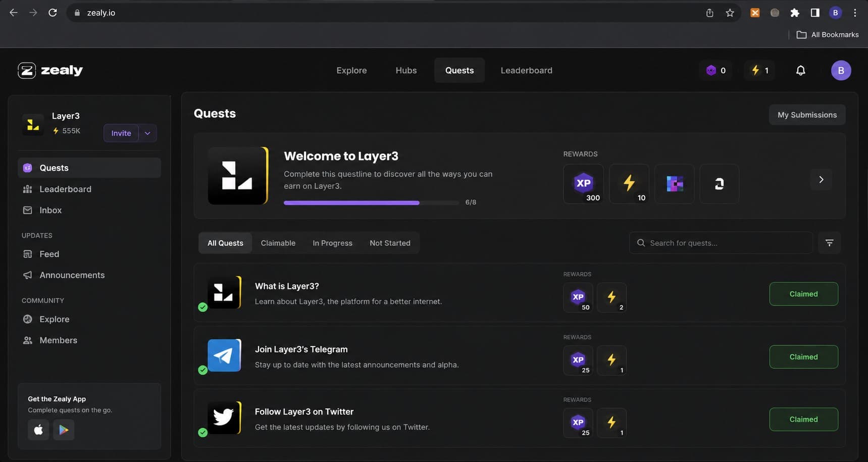The width and height of the screenshot is (868, 462).
Task: Click the Zealy logo in the header
Action: tap(50, 71)
